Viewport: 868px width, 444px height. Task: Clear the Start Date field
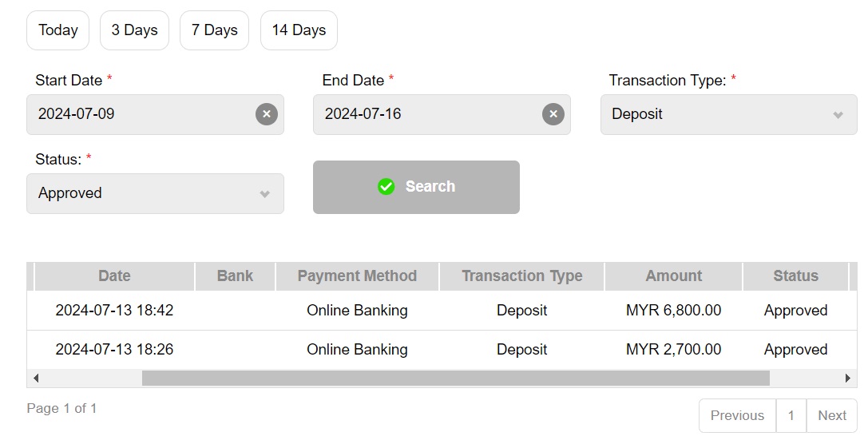coord(267,114)
